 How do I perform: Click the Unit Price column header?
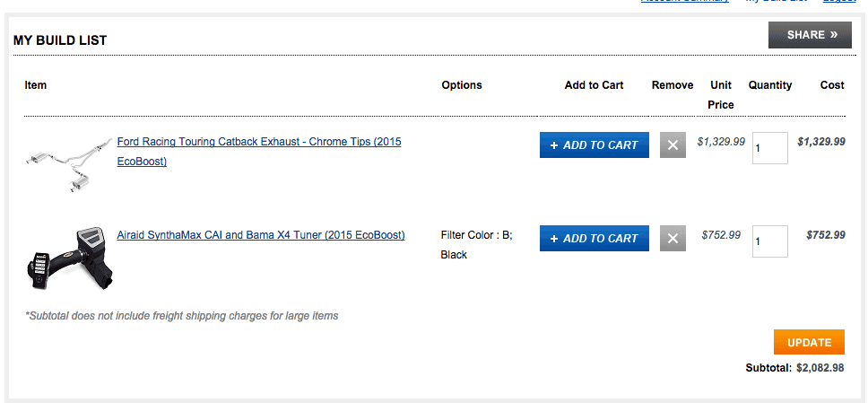pos(721,95)
